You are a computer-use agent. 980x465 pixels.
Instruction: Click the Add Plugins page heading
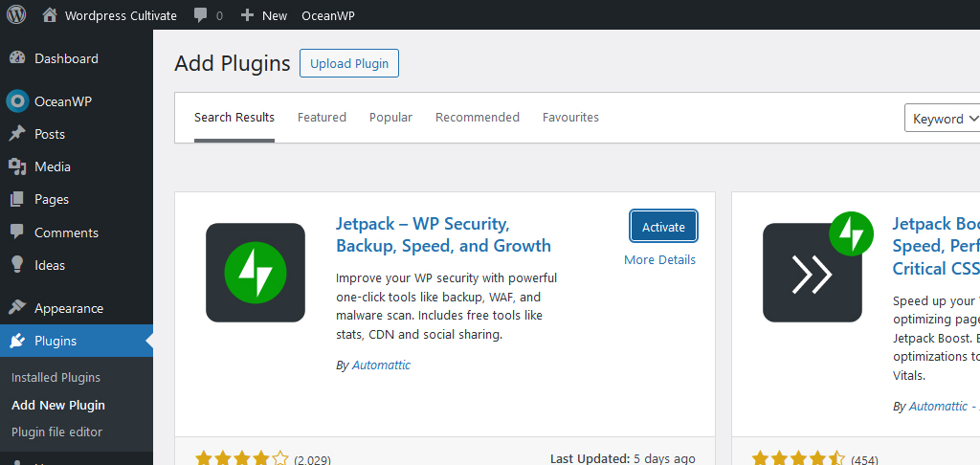click(x=233, y=64)
